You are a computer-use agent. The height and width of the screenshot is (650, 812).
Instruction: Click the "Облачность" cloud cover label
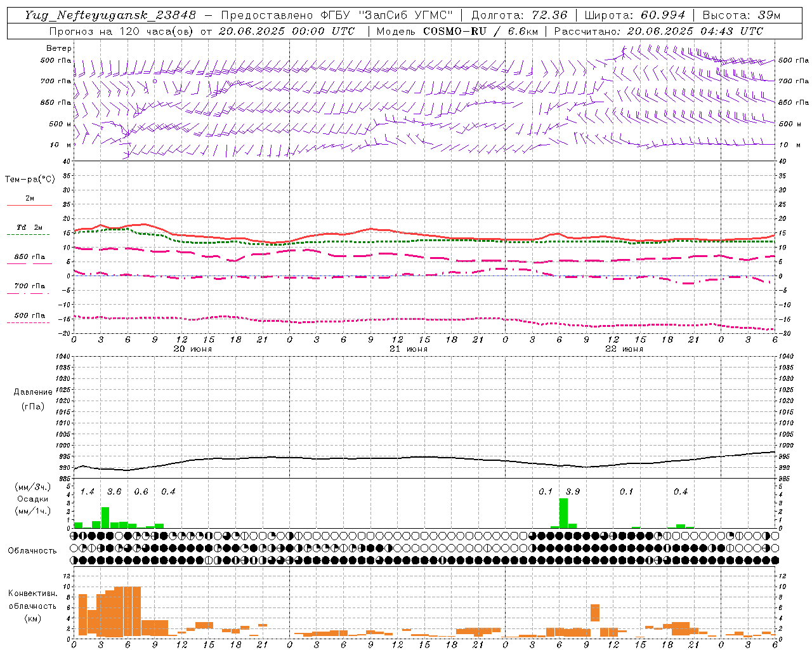point(32,551)
